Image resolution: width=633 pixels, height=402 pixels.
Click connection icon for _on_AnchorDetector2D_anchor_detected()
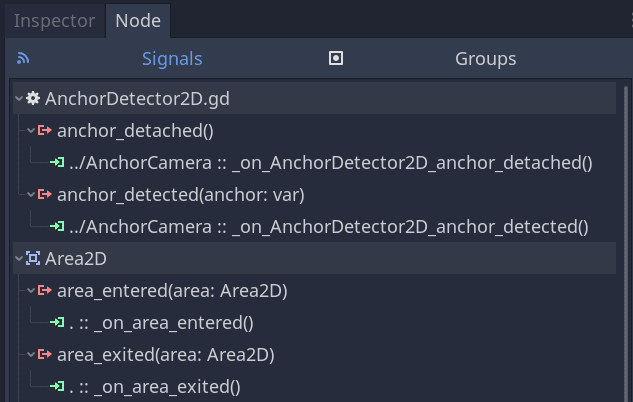coord(57,226)
